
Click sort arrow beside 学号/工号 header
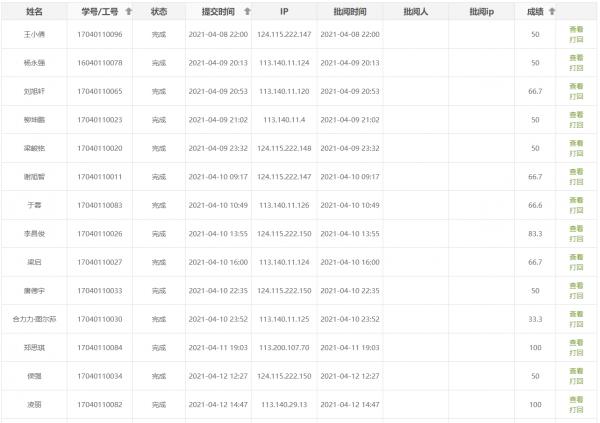[x=127, y=11]
